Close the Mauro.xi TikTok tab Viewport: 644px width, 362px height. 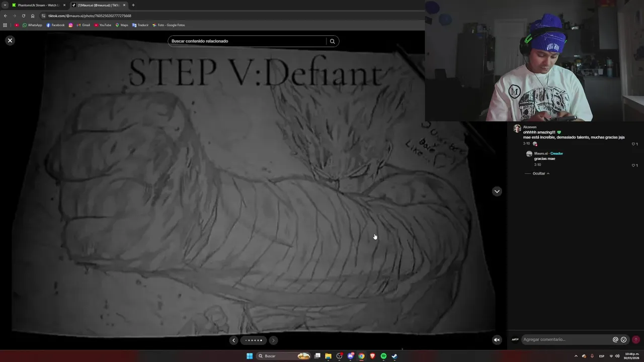pos(124,5)
